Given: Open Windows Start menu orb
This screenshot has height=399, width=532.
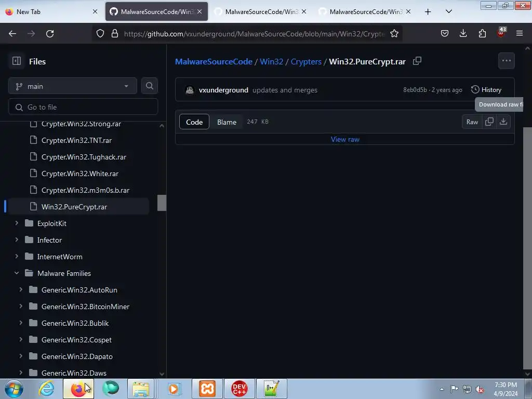Looking at the screenshot, I should (14, 389).
